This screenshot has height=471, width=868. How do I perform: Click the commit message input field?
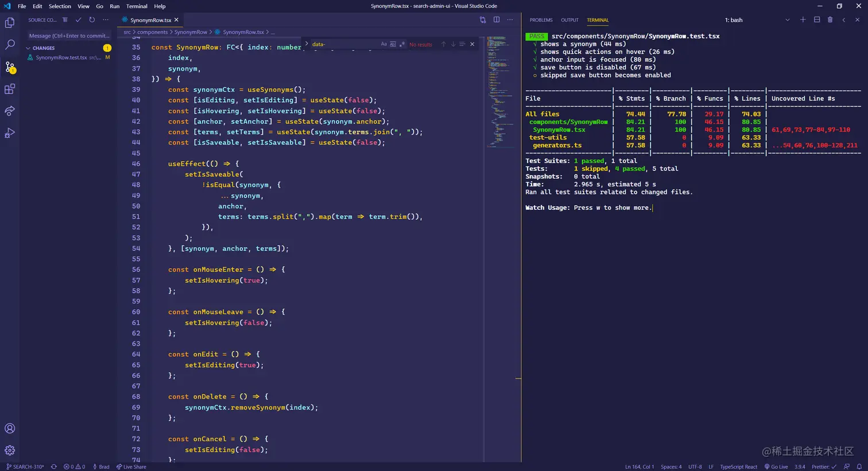click(69, 36)
